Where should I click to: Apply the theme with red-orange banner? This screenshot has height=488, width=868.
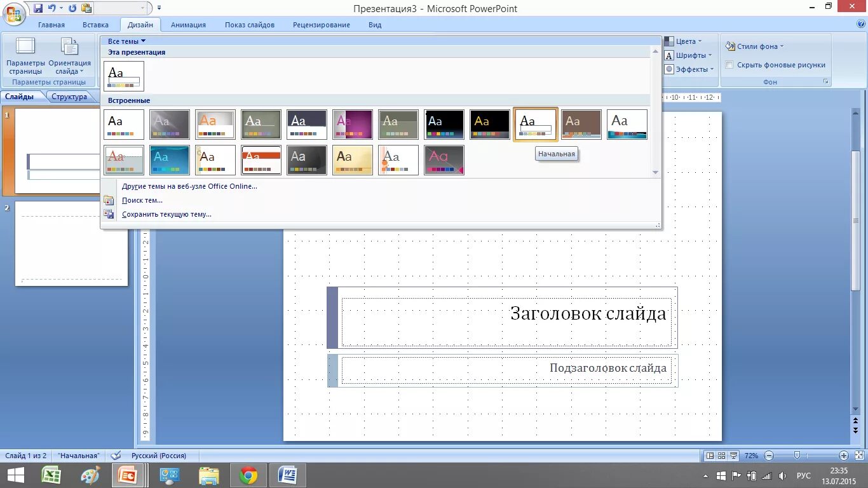point(261,160)
